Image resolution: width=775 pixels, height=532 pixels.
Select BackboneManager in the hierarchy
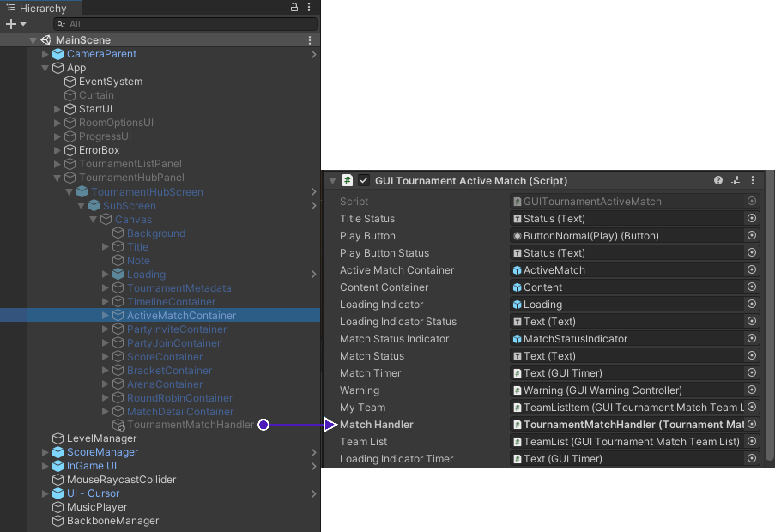click(x=112, y=521)
